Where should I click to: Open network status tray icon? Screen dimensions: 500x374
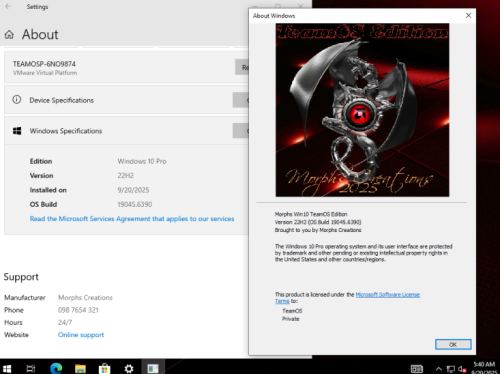[x=451, y=369]
